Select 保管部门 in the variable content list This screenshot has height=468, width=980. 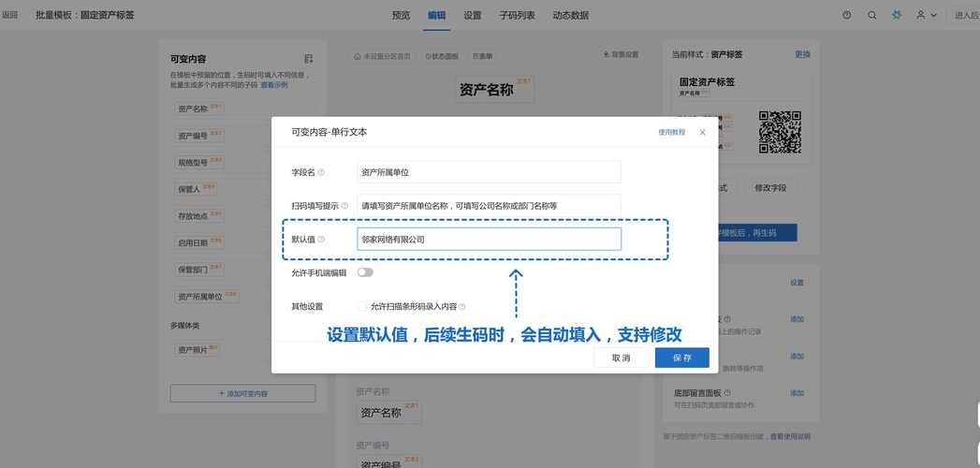[x=199, y=270]
